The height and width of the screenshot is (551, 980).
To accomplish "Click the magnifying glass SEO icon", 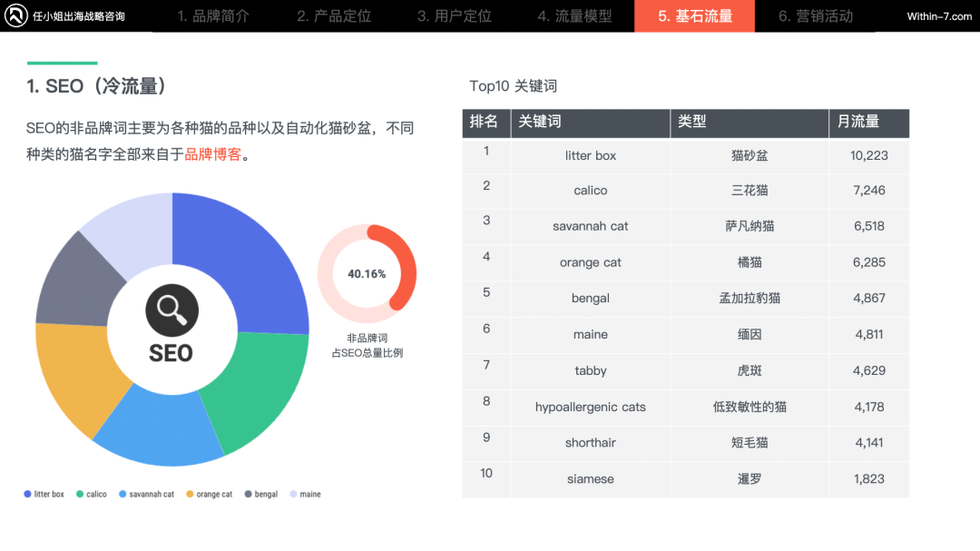I will pos(171,310).
